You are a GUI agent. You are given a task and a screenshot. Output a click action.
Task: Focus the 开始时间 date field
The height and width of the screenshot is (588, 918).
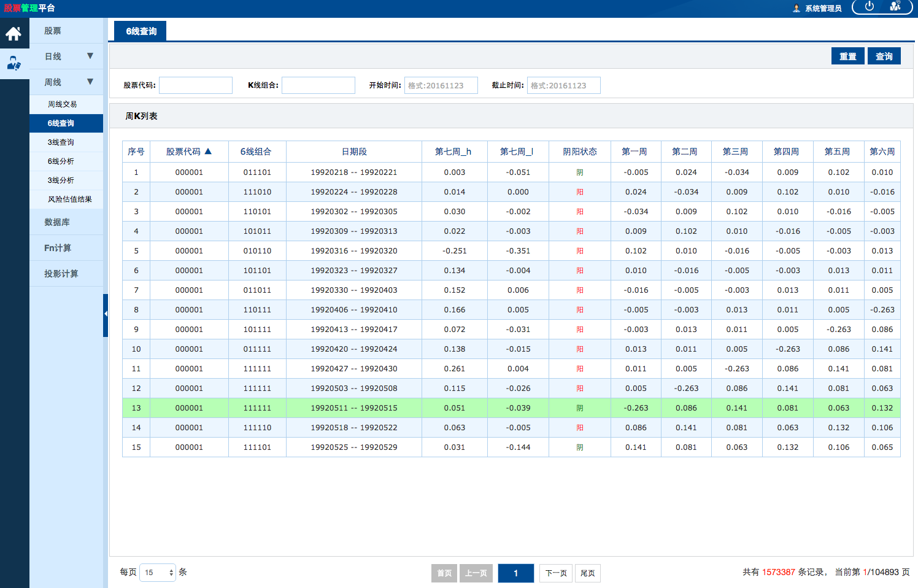[x=441, y=85]
